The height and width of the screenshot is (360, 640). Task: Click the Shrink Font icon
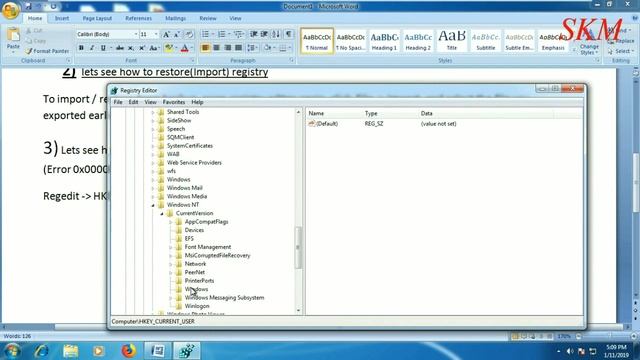pos(177,34)
